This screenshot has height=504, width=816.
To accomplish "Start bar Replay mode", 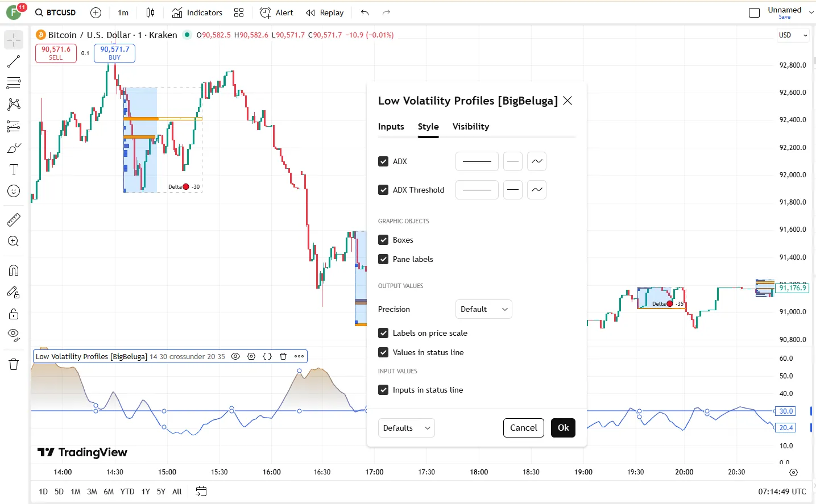I will [x=325, y=13].
